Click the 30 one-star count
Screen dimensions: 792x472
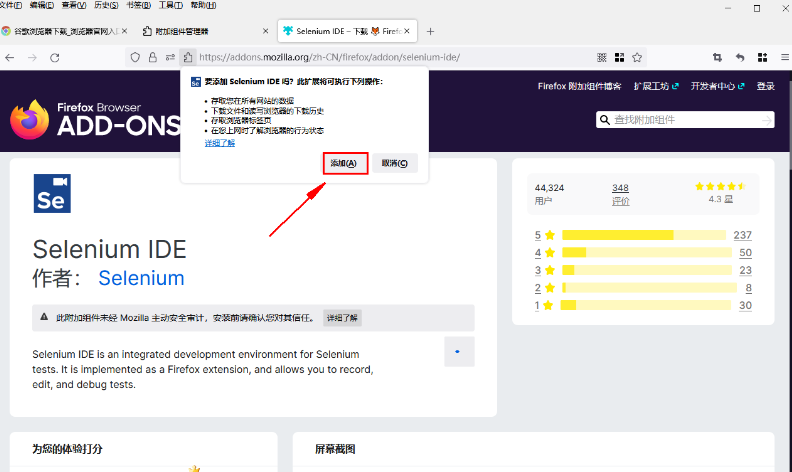coord(745,305)
